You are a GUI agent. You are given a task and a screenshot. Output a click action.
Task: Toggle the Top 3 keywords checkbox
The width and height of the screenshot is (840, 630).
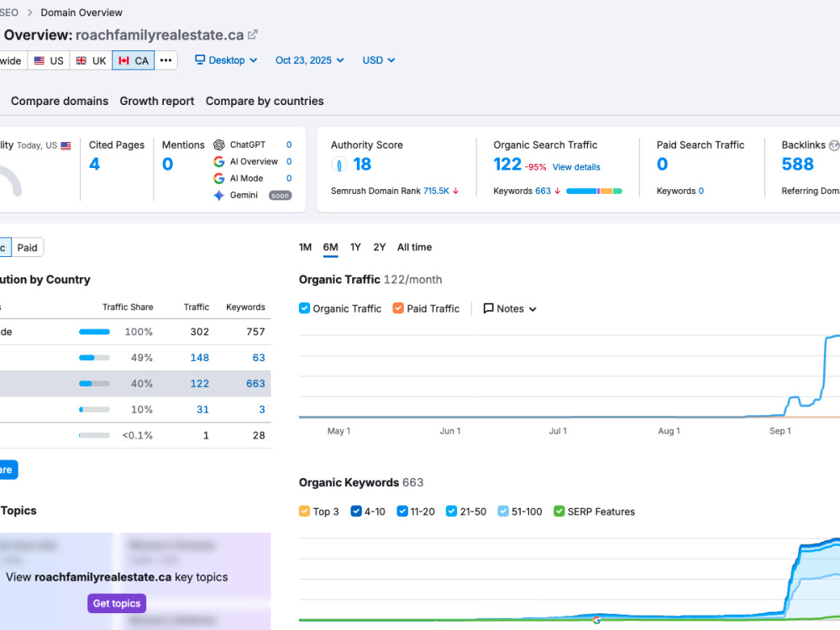(304, 511)
